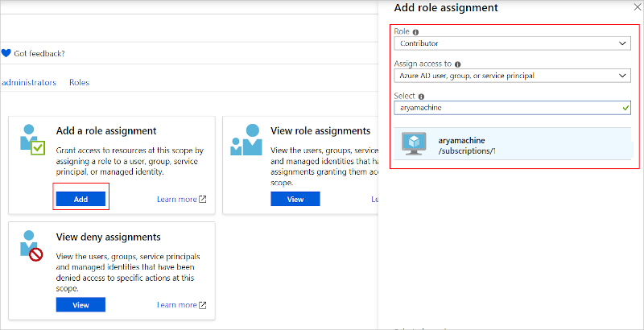Click the /subscriptions/ path text

(467, 151)
